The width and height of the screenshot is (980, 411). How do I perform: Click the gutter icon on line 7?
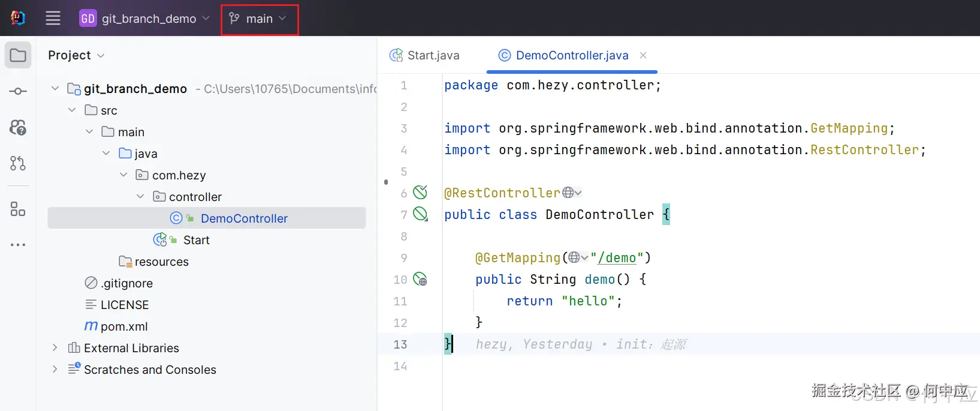point(421,214)
